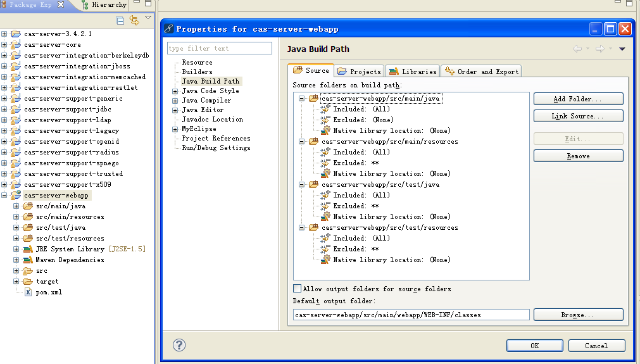This screenshot has width=640, height=364.
Task: Click the src/test/java folder icon in Package Explorer
Action: 28,227
